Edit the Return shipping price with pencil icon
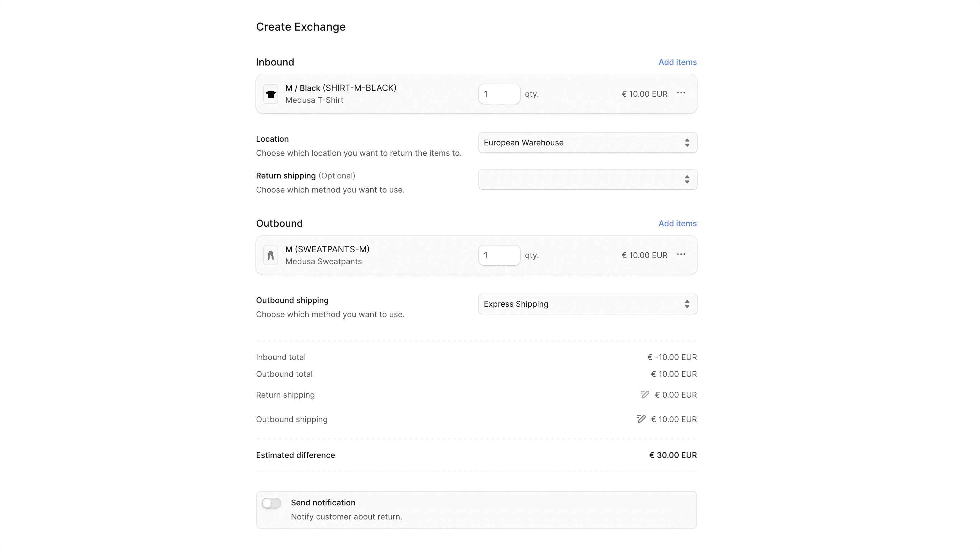 pos(644,394)
